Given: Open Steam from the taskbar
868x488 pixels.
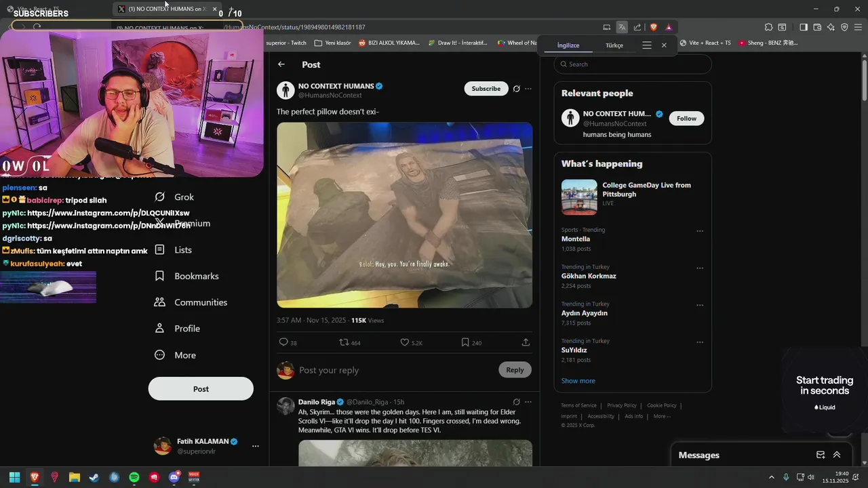Looking at the screenshot, I should (x=94, y=477).
